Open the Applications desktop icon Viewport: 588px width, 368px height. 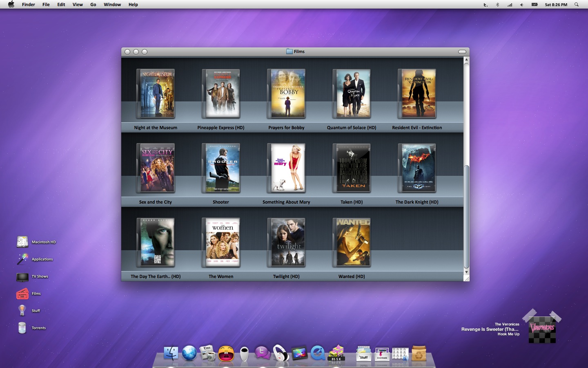point(22,259)
